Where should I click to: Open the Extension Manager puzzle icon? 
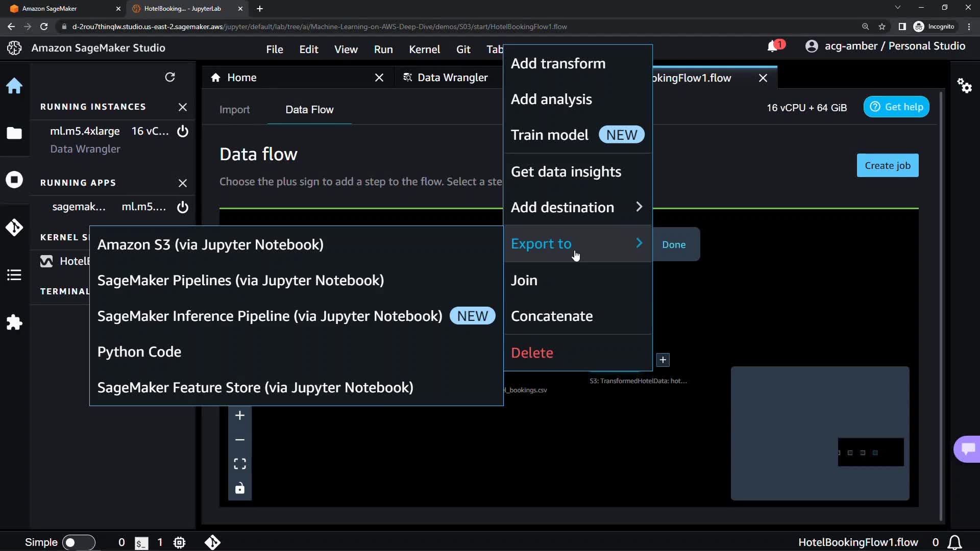pos(14,322)
